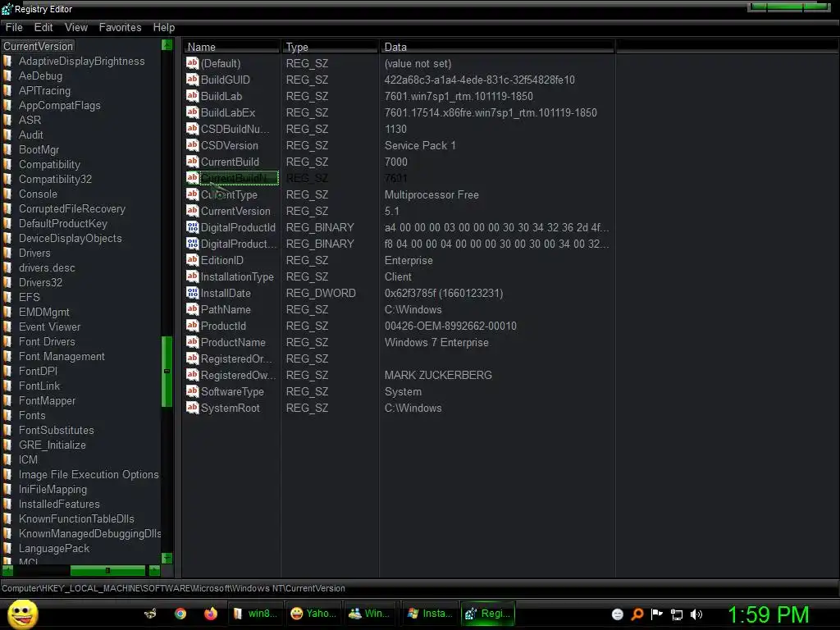The height and width of the screenshot is (630, 840).
Task: Switch to the Yaho taskbar window
Action: [313, 614]
